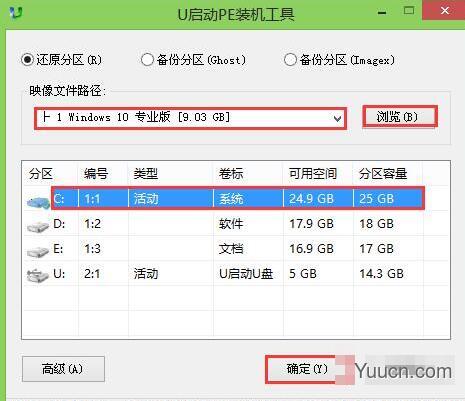Select the E: drive icon

[x=38, y=252]
